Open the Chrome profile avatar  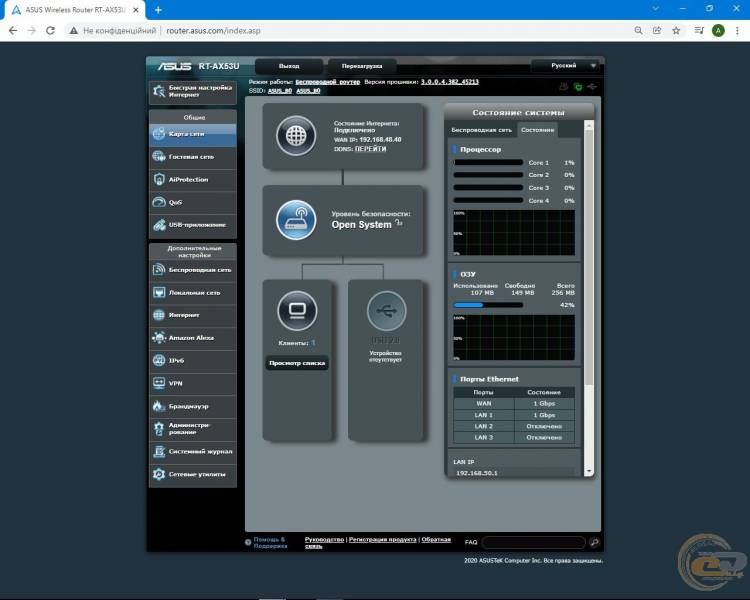(718, 31)
